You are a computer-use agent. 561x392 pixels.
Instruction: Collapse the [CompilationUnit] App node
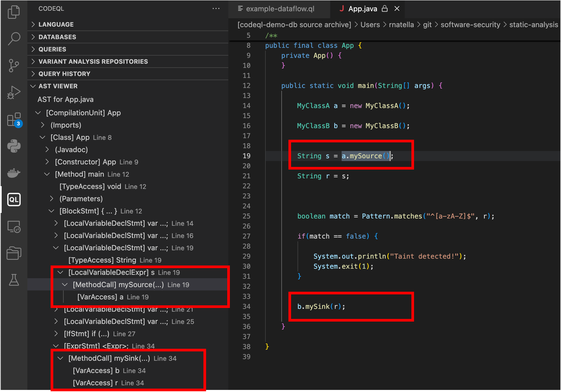point(38,113)
